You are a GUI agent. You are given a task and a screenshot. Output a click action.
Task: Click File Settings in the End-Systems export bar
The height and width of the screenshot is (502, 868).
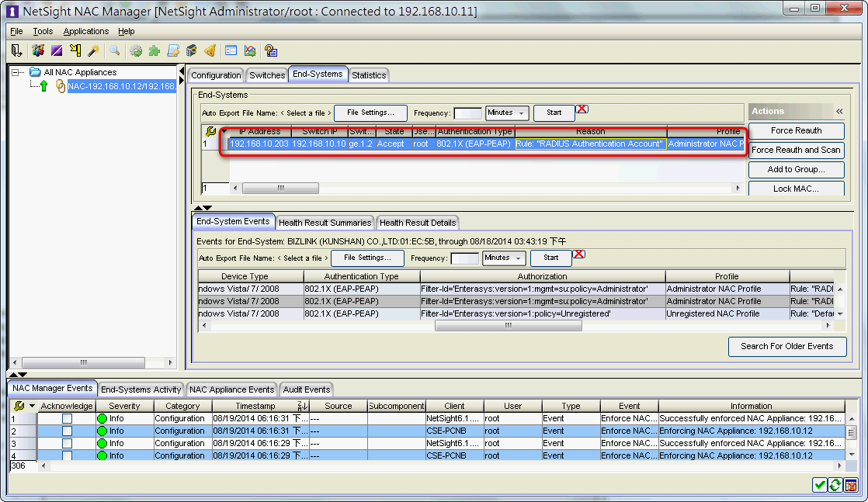(370, 113)
